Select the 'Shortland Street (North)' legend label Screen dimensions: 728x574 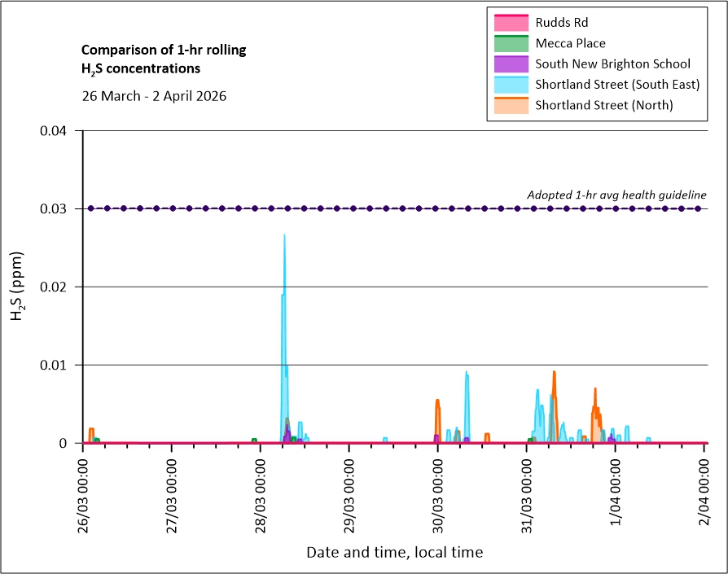pyautogui.click(x=603, y=105)
